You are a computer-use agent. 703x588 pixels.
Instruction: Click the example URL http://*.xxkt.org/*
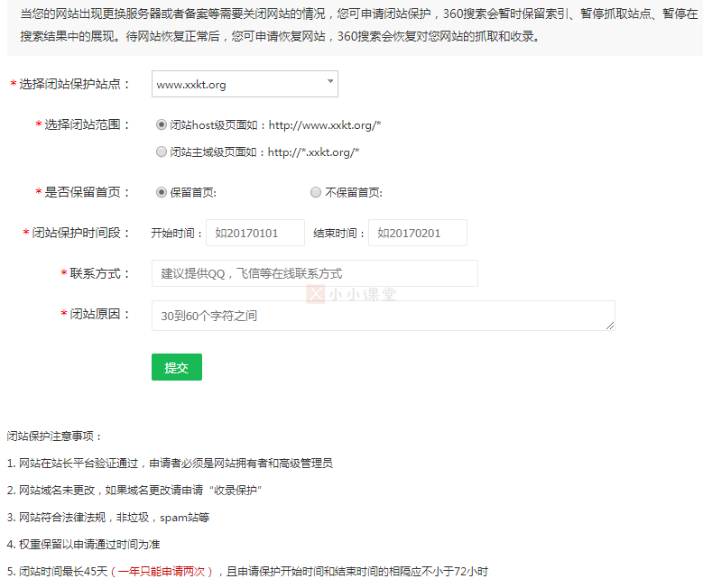point(313,152)
